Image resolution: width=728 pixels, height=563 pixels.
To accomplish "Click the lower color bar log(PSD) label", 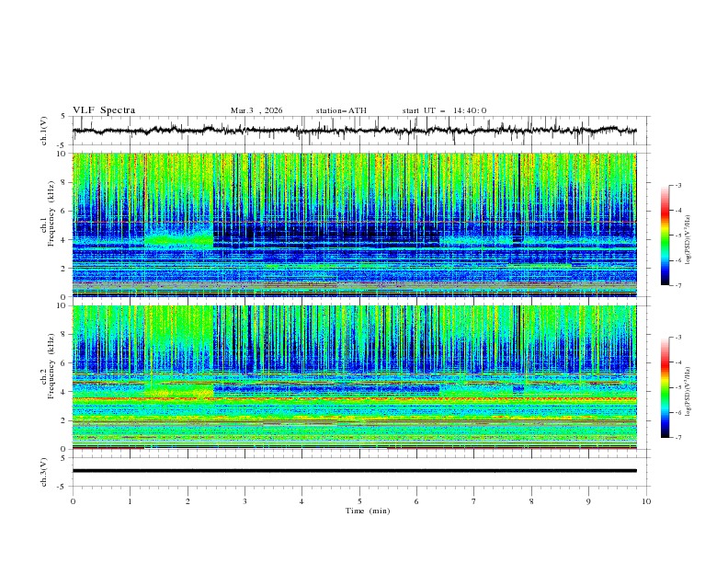I will (x=689, y=391).
